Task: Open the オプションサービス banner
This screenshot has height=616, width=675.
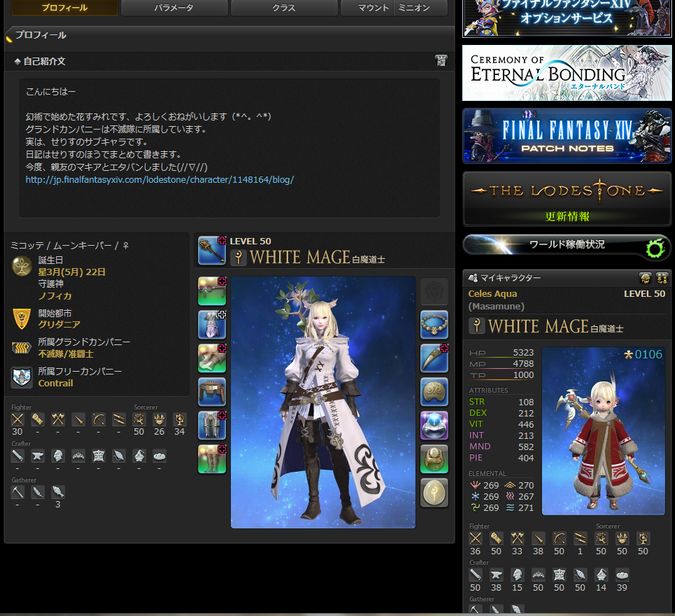Action: click(567, 19)
